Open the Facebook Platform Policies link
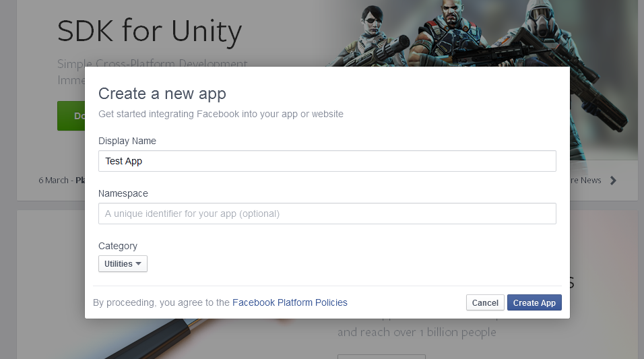 click(x=290, y=302)
